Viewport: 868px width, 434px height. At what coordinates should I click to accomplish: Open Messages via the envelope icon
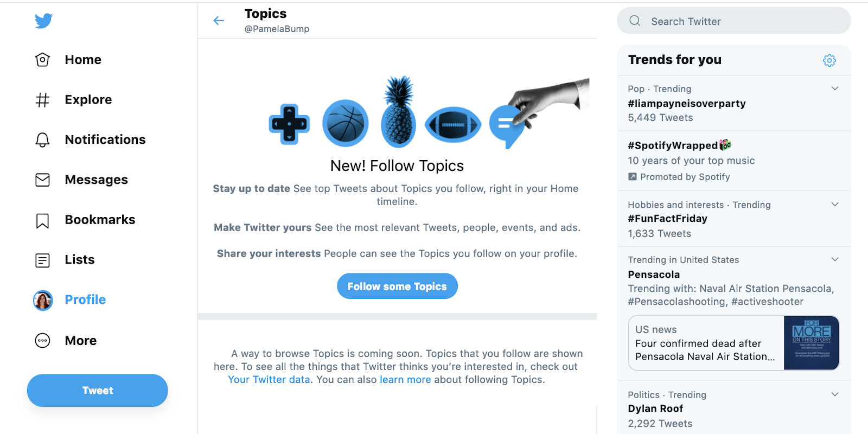tap(42, 180)
